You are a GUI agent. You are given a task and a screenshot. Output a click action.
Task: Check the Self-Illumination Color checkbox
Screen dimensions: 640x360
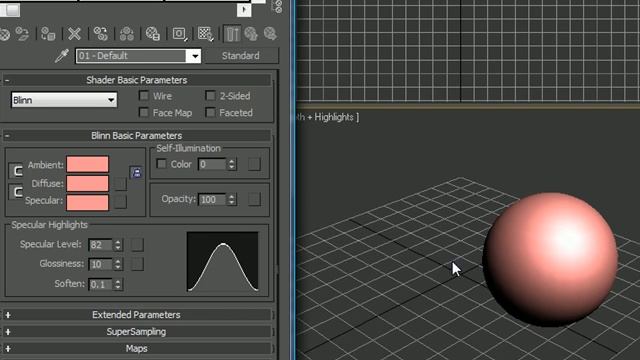[x=162, y=164]
